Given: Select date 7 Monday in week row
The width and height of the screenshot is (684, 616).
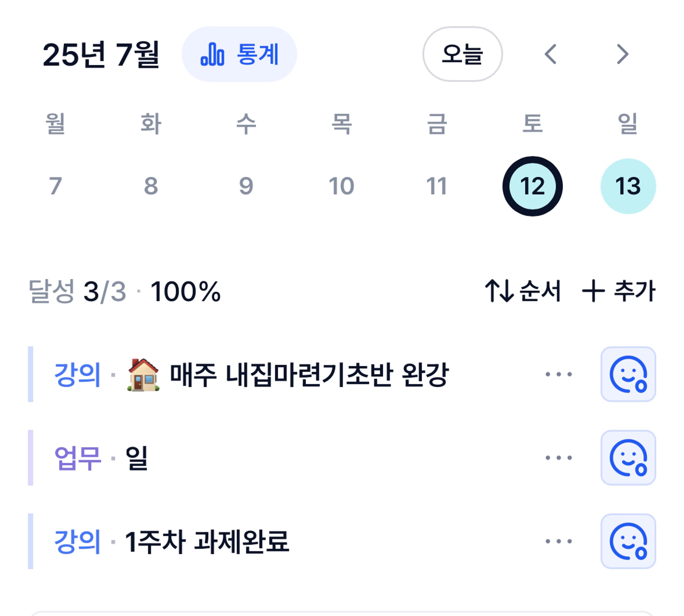Looking at the screenshot, I should pos(56,186).
